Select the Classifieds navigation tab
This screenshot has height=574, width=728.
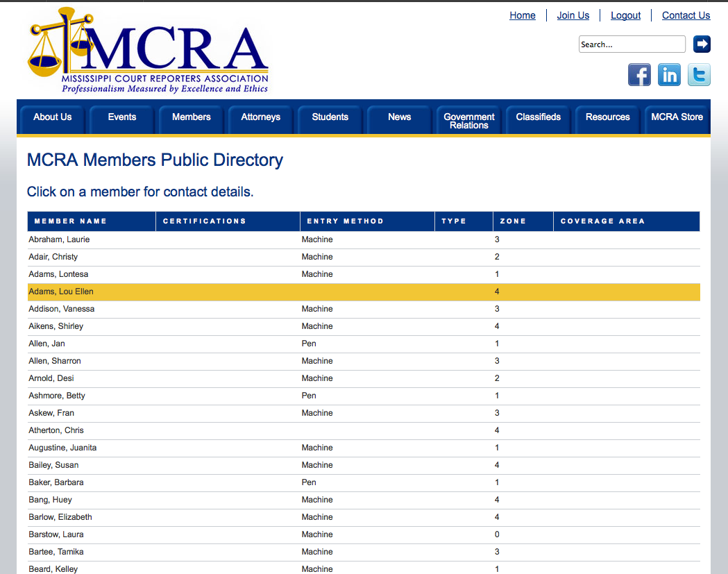coord(539,117)
